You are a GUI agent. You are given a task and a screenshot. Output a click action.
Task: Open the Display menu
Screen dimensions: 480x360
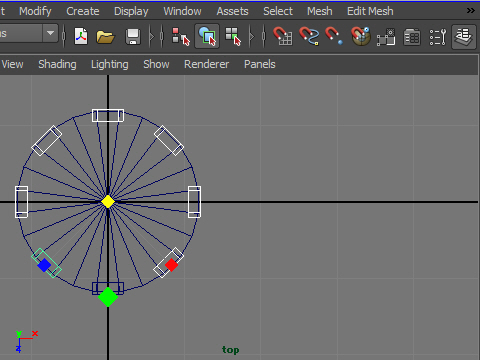pyautogui.click(x=131, y=11)
